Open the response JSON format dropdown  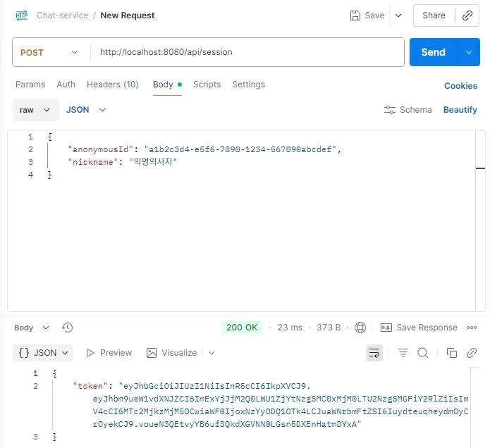point(43,353)
